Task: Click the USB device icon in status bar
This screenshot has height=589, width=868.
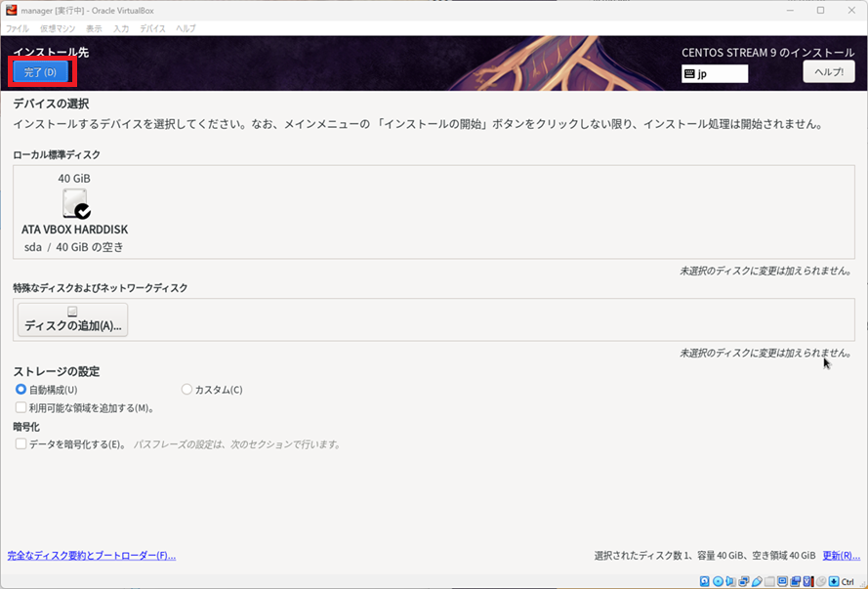Action: 757,581
